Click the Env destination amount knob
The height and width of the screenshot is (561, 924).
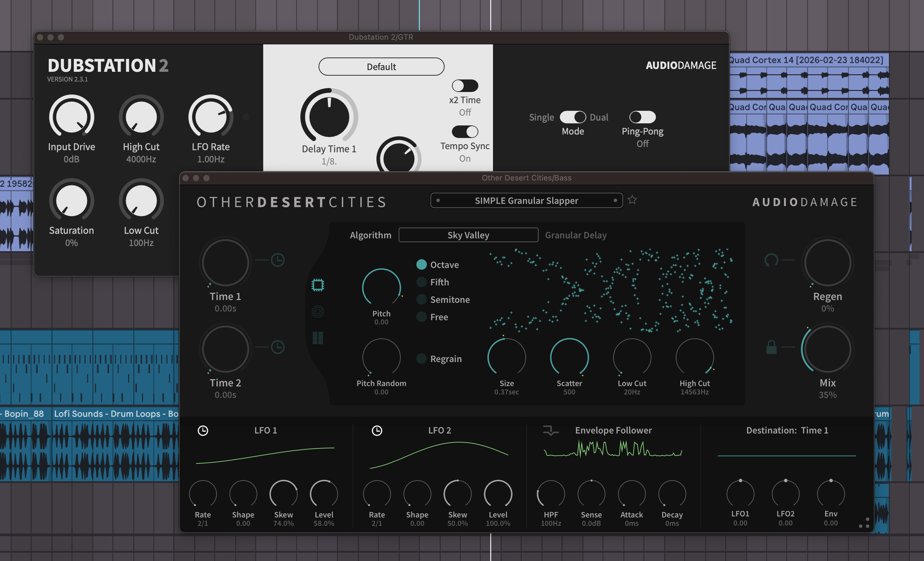pyautogui.click(x=831, y=493)
